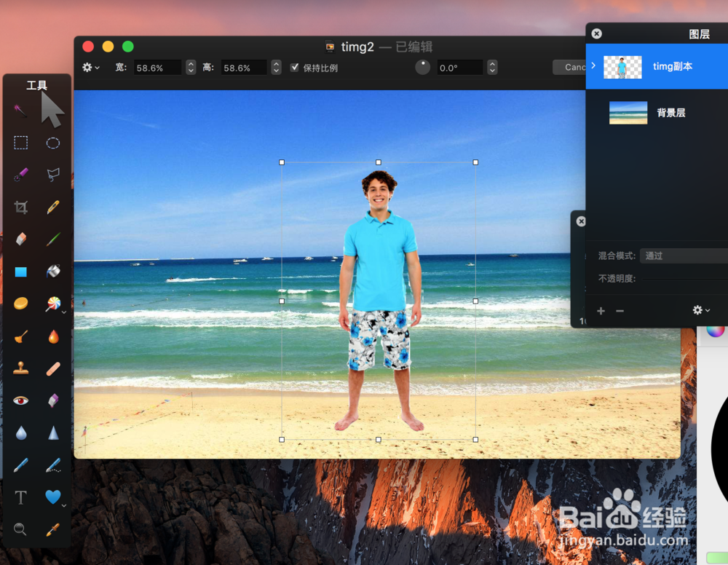Select the yellow Pencil tool
This screenshot has height=565, width=728.
(53, 207)
